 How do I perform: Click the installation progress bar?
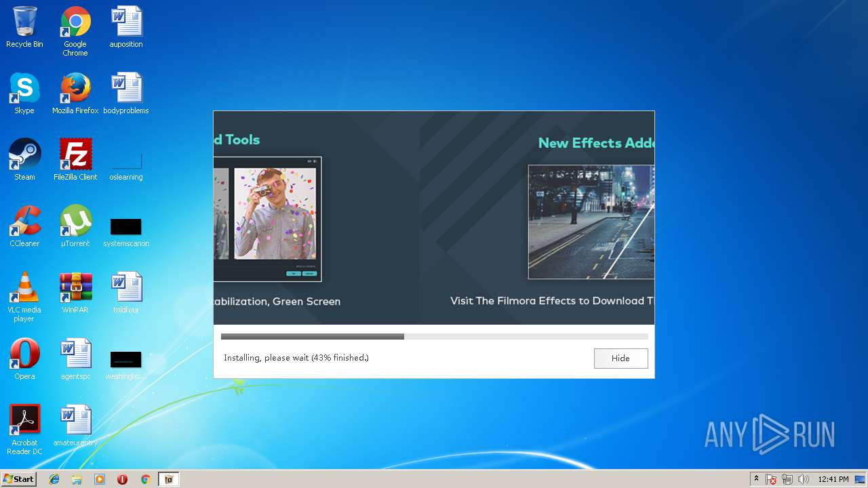(x=434, y=336)
